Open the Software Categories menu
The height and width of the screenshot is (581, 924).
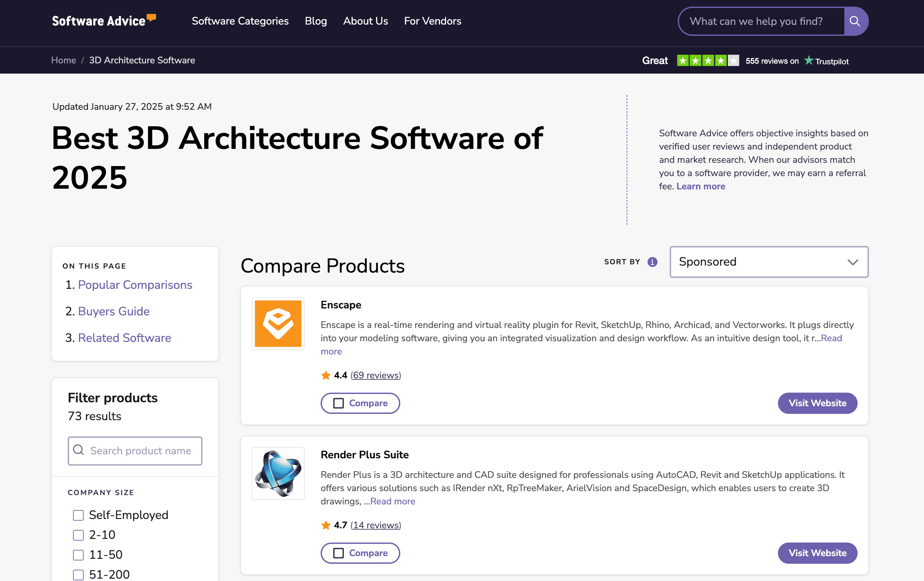pos(240,21)
